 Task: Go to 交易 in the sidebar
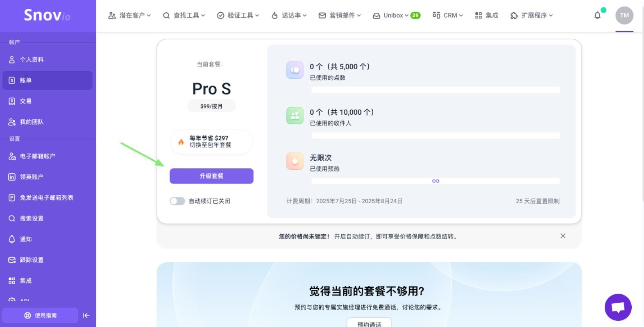[25, 101]
